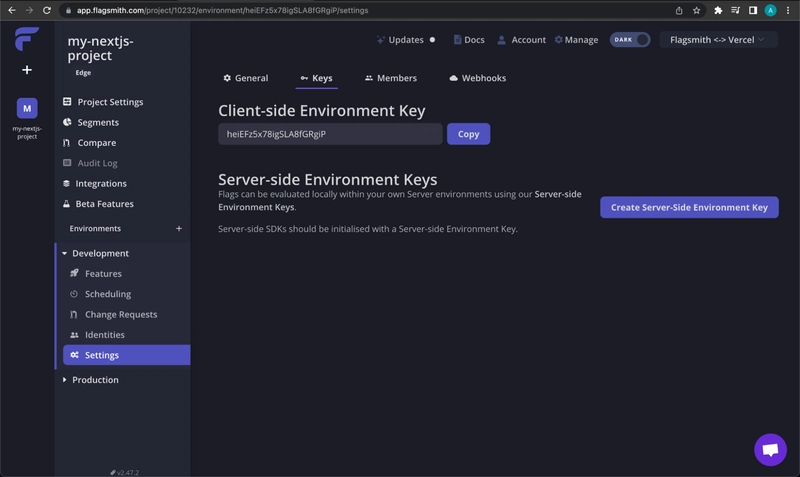Open the browser extensions puzzle icon
This screenshot has height=477, width=800.
point(718,10)
